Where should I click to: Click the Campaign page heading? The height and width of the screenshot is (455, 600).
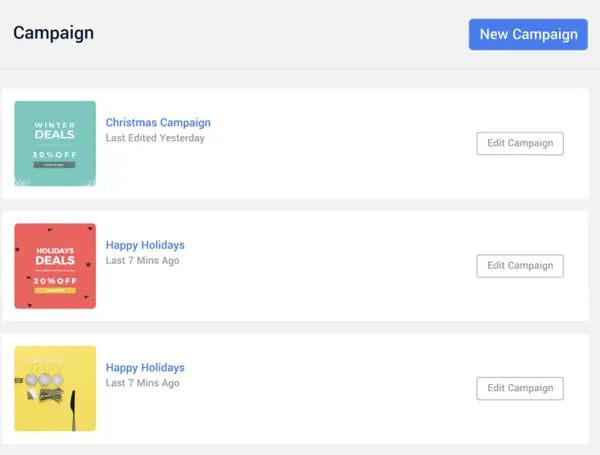[x=53, y=33]
